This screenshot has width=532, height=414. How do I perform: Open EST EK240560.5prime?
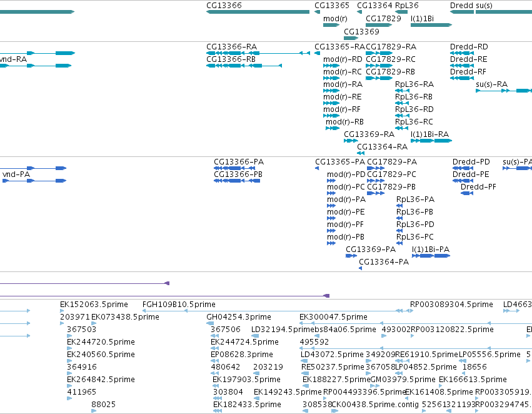point(101,355)
